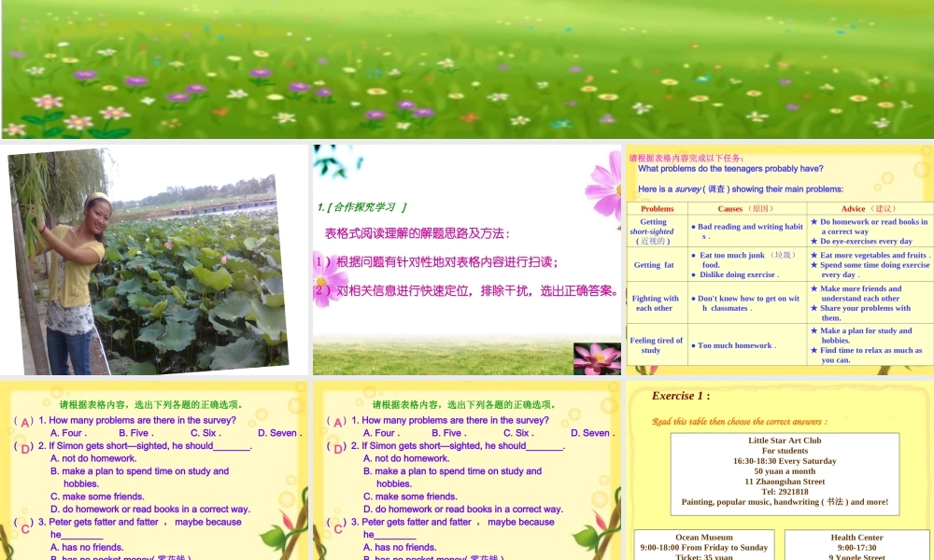Click the '50 yuan a month' line
The width and height of the screenshot is (934, 560).
pos(785,470)
